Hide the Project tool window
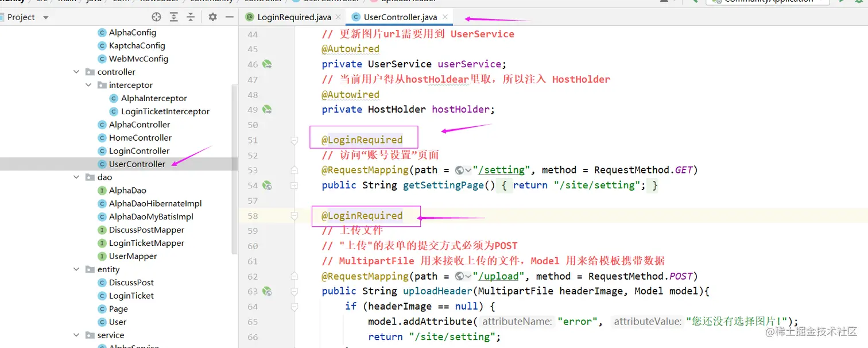The width and height of the screenshot is (868, 348). (230, 17)
